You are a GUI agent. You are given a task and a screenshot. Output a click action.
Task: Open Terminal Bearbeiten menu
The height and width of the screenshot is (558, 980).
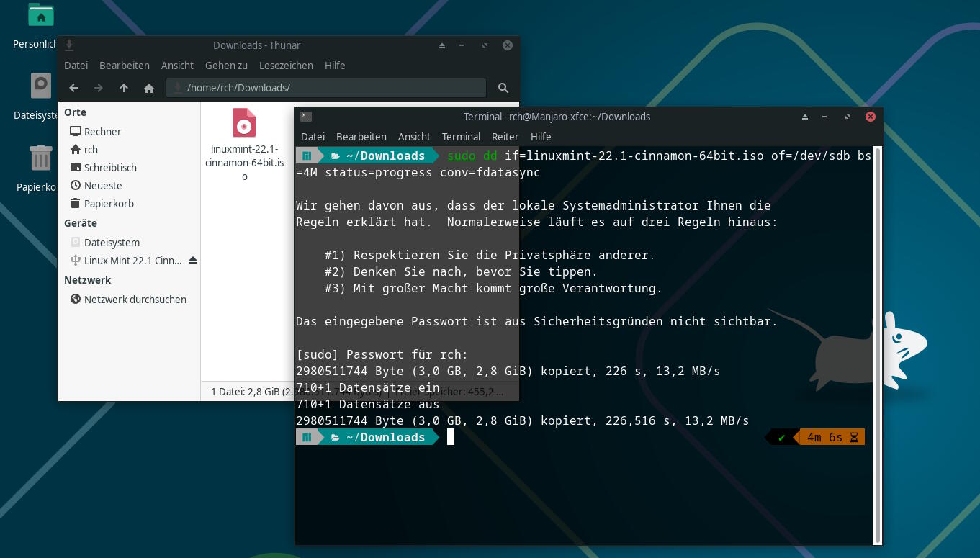361,136
